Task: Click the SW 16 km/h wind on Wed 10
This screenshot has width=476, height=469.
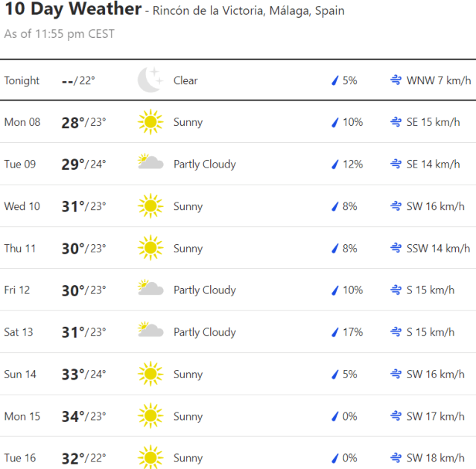Action: 435,206
